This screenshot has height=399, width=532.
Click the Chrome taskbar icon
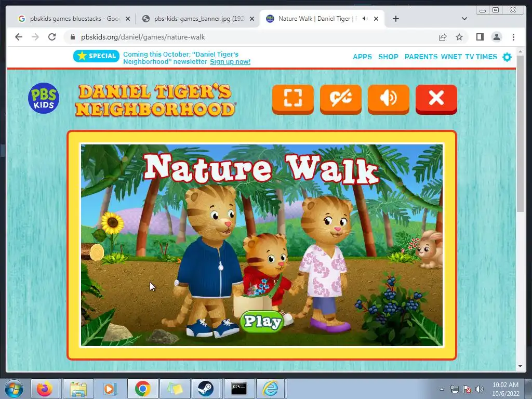tap(142, 389)
